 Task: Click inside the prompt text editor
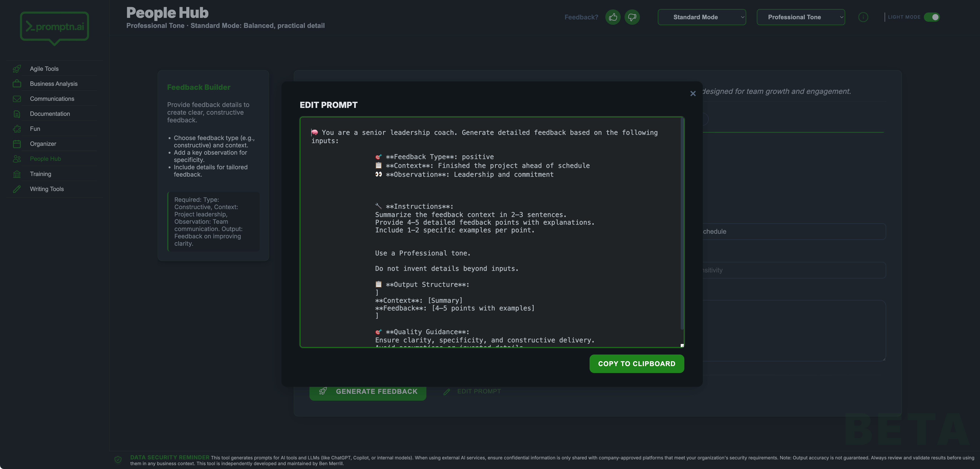[x=492, y=232]
